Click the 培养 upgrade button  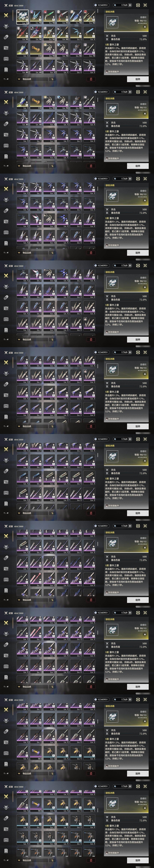(x=138, y=79)
